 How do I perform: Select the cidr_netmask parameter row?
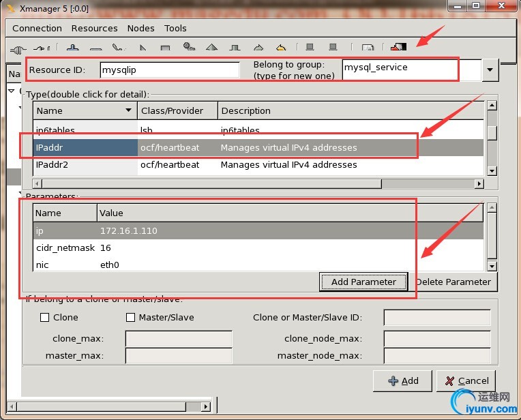pyautogui.click(x=258, y=248)
